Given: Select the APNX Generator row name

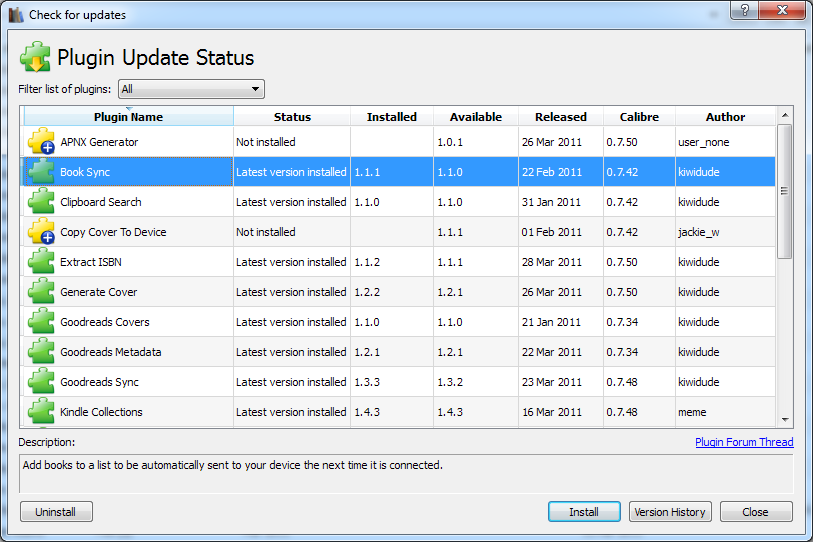Looking at the screenshot, I should point(99,142).
